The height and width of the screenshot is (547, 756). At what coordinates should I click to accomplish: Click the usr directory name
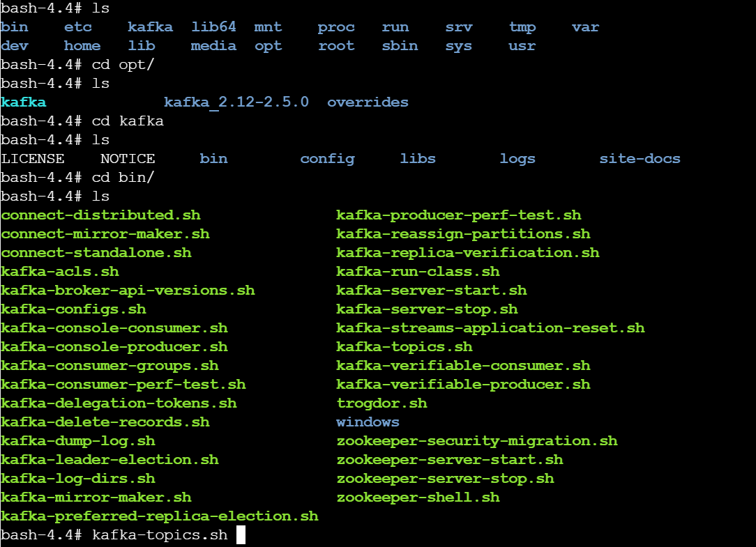522,46
